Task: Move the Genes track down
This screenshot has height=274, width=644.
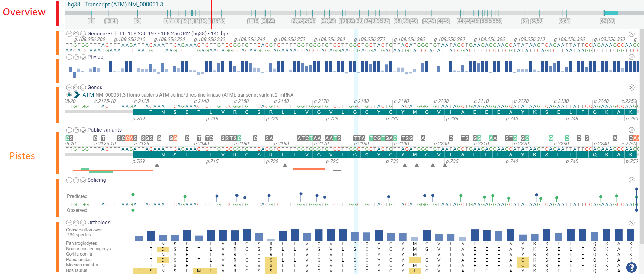Action: [83, 88]
